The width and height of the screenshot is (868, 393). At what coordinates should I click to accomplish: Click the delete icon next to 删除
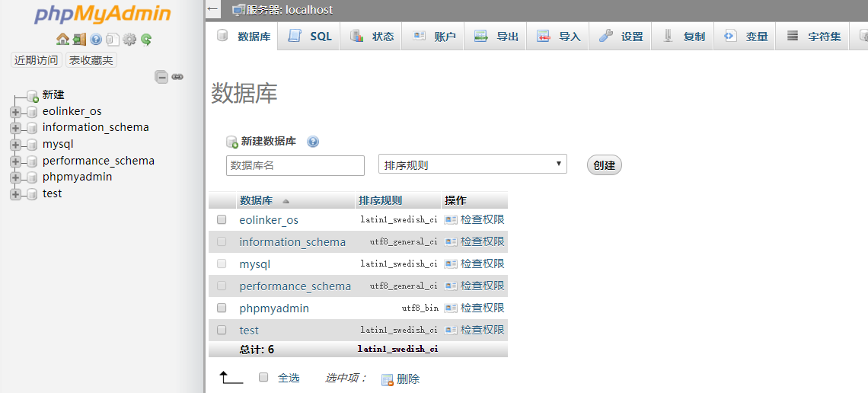(x=388, y=380)
